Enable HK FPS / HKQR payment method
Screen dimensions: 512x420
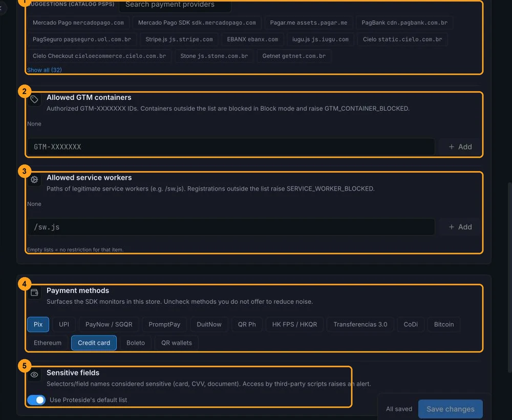[x=294, y=324]
